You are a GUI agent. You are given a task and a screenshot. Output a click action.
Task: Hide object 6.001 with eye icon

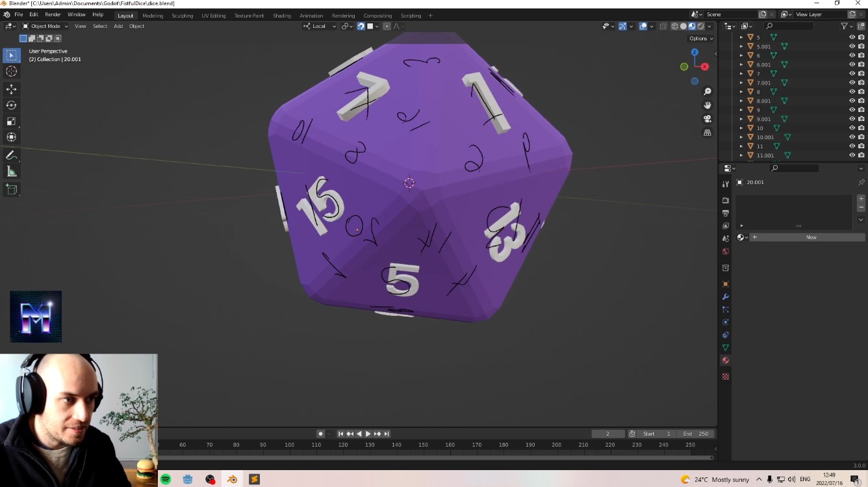852,64
